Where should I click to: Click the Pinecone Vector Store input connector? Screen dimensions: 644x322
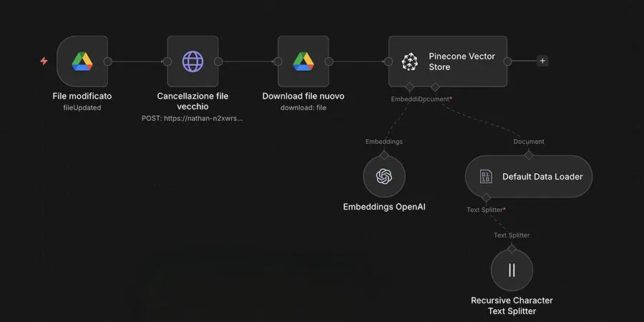[389, 62]
